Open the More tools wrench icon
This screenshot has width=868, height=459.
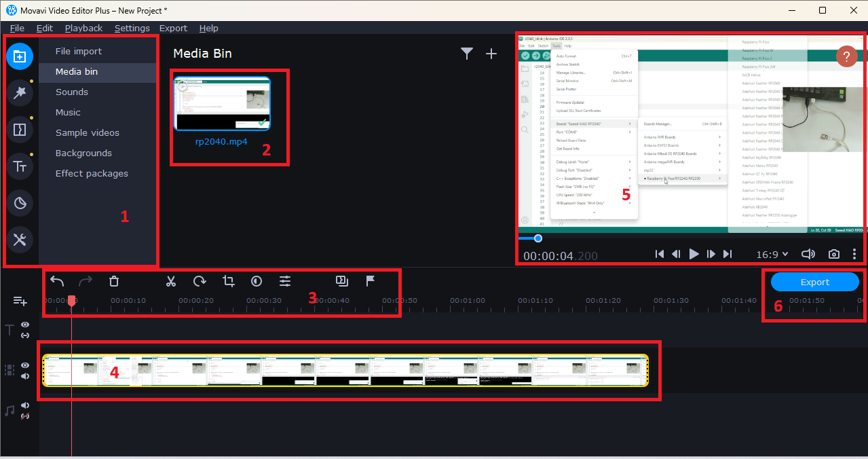[x=20, y=239]
